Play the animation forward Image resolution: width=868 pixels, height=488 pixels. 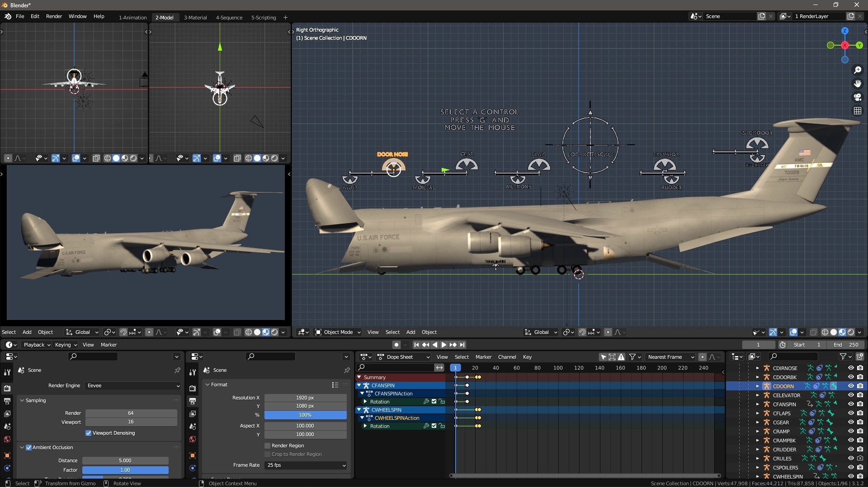444,345
